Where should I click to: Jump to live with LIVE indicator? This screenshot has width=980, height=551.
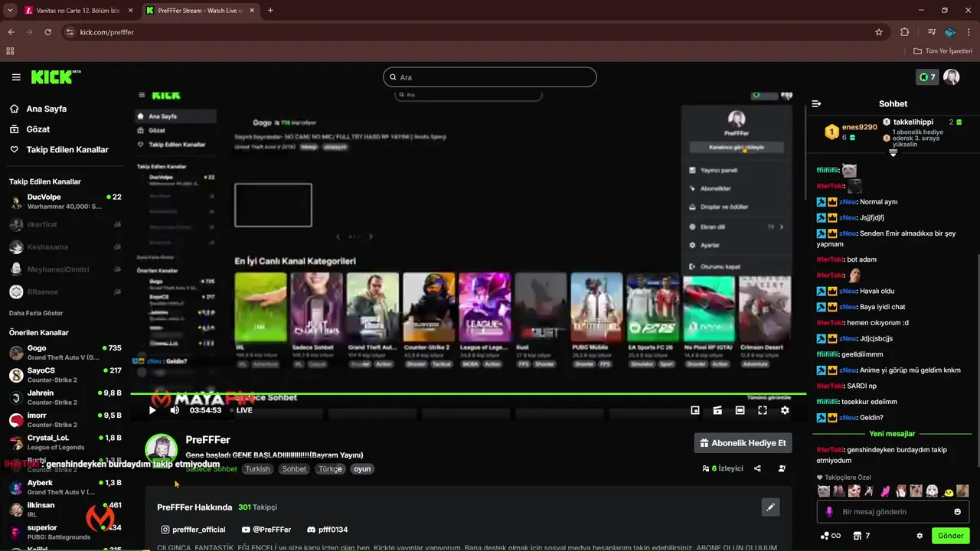[x=240, y=410]
